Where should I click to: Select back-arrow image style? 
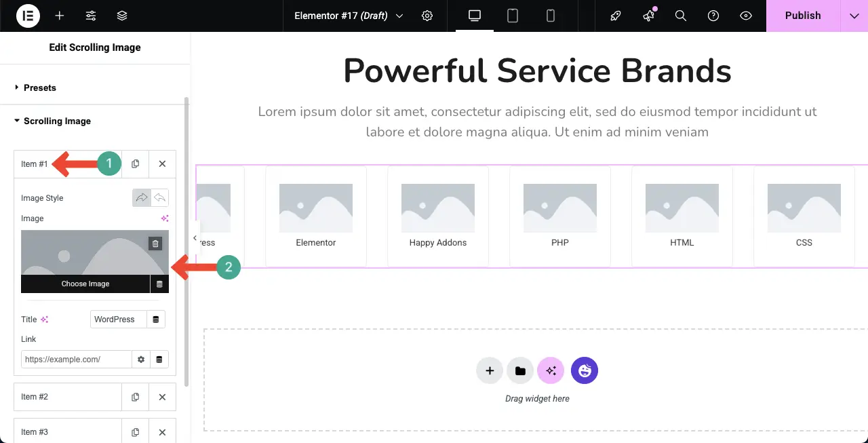[160, 198]
